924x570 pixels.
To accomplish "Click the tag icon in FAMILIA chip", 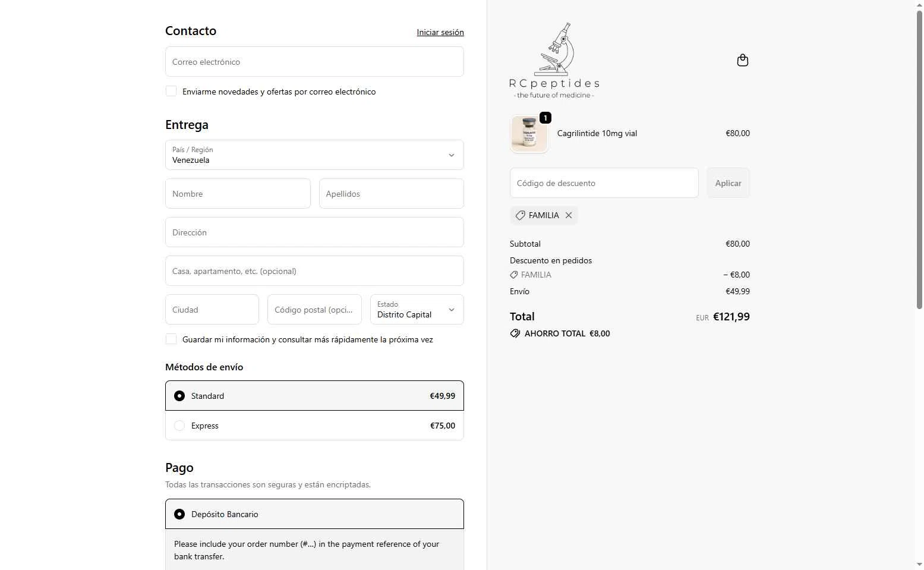I will (x=521, y=215).
